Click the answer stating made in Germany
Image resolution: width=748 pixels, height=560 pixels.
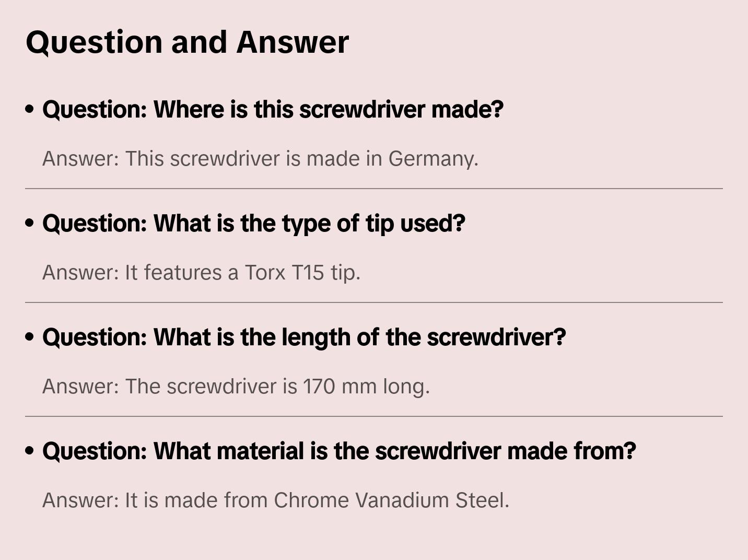coord(260,158)
